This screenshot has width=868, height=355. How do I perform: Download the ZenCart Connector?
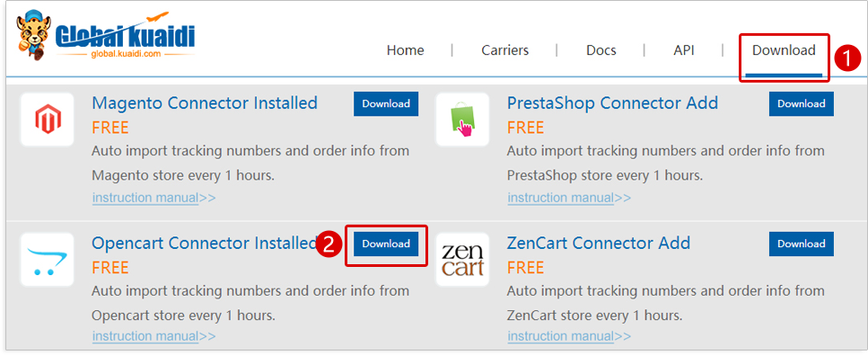click(x=801, y=244)
